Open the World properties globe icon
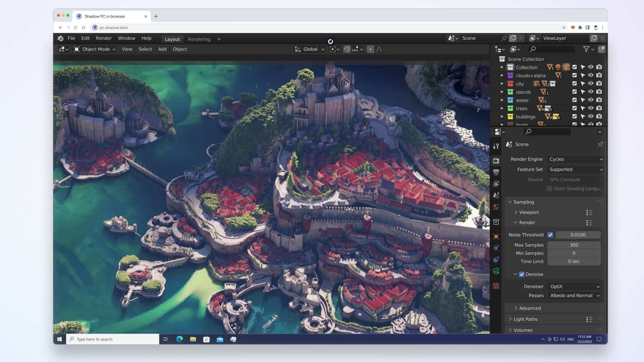The image size is (644, 362). [x=496, y=207]
